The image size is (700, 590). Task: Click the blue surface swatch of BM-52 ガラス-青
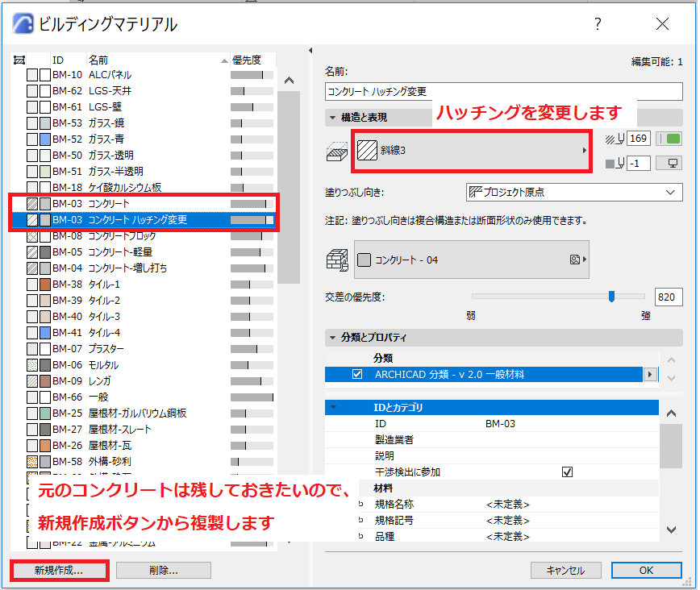click(45, 139)
